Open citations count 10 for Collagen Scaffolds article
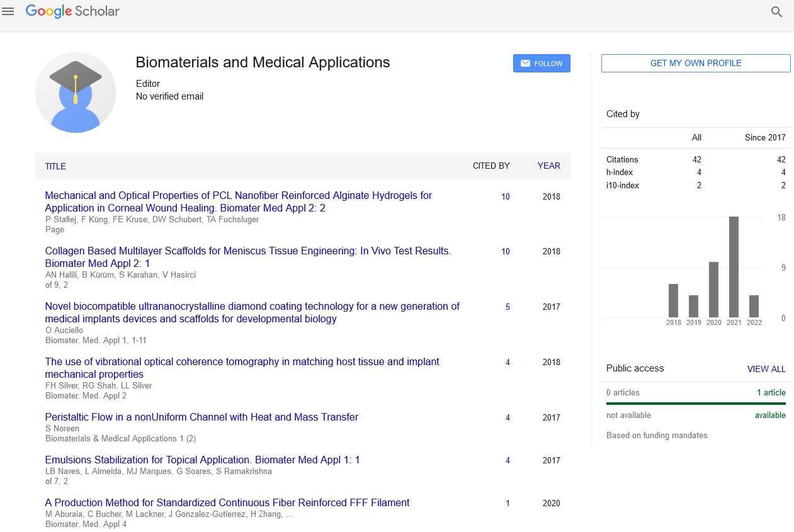 (506, 251)
